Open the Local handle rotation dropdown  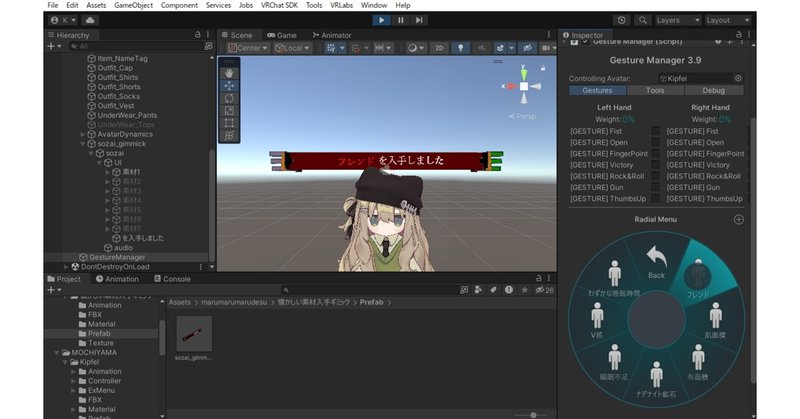click(x=292, y=48)
